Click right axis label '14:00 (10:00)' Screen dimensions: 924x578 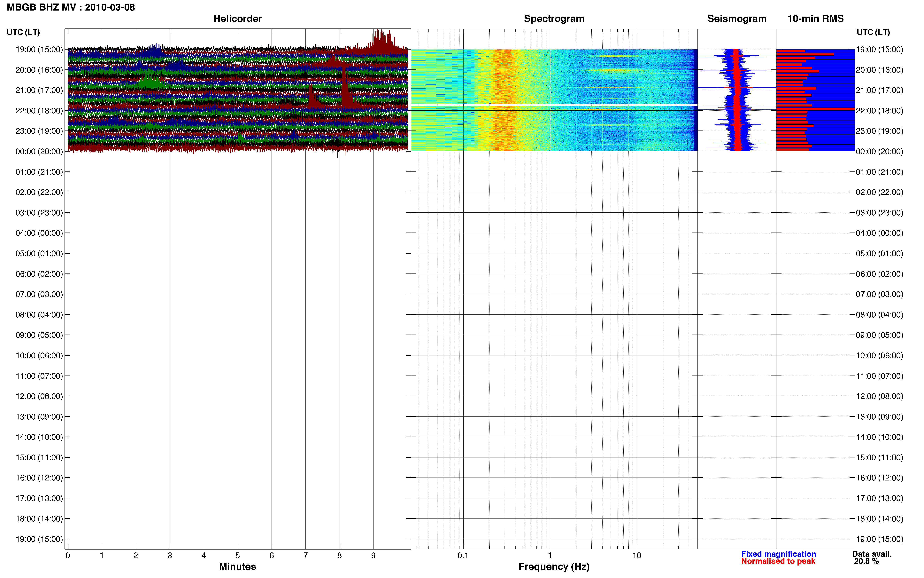pos(879,437)
